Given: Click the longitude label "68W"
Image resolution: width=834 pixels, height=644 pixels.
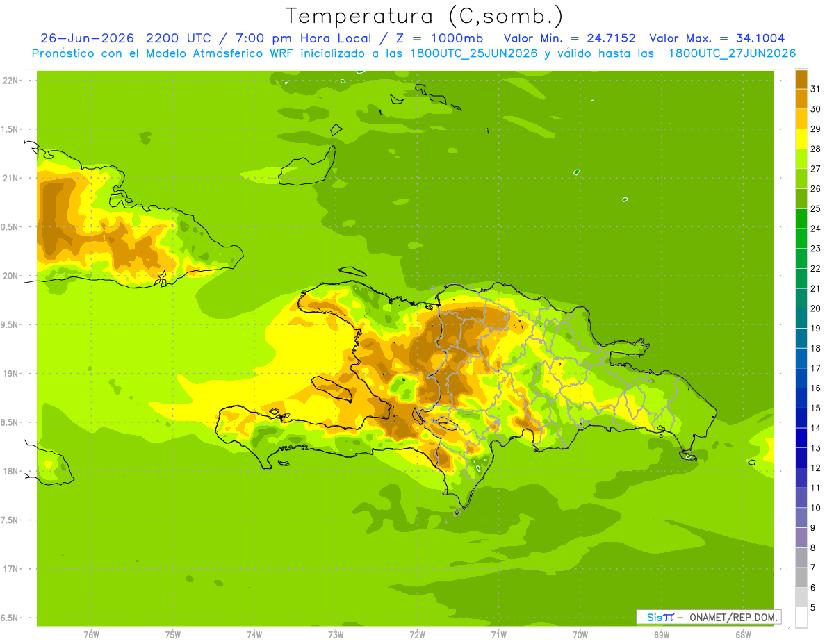Looking at the screenshot, I should 743,635.
